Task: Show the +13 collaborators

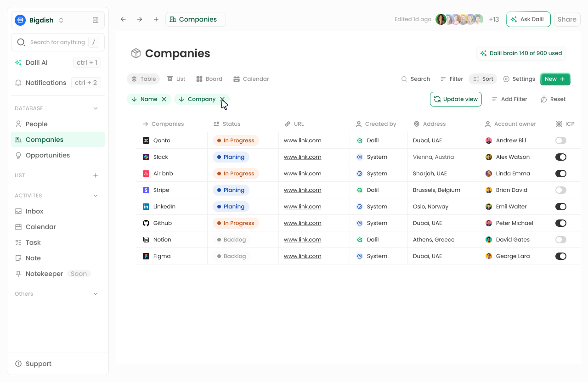Action: coord(494,19)
